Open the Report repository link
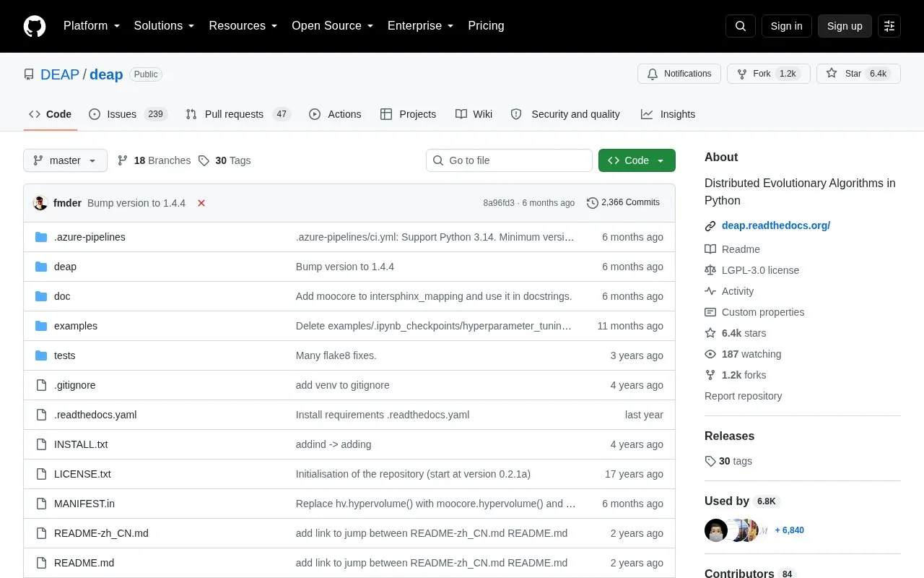 [743, 396]
